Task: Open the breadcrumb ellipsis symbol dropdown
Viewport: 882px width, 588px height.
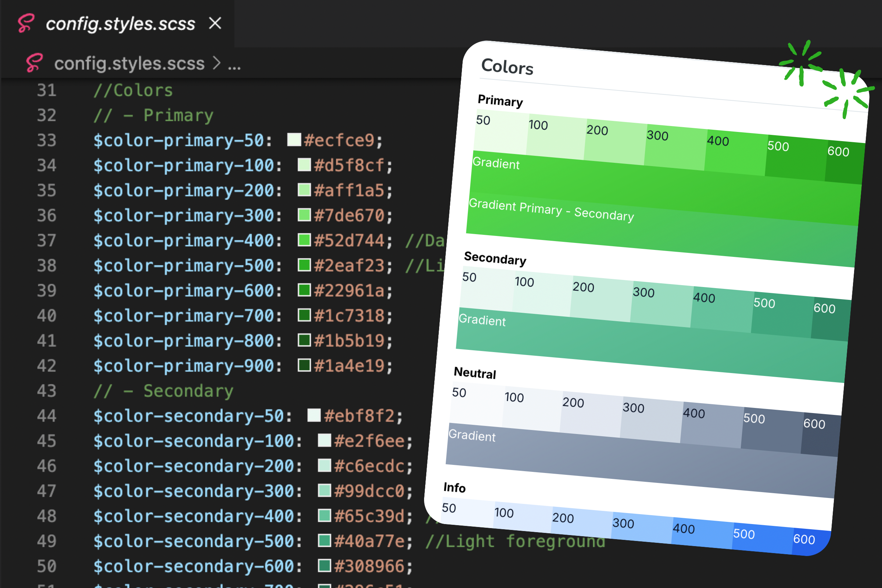Action: tap(234, 66)
